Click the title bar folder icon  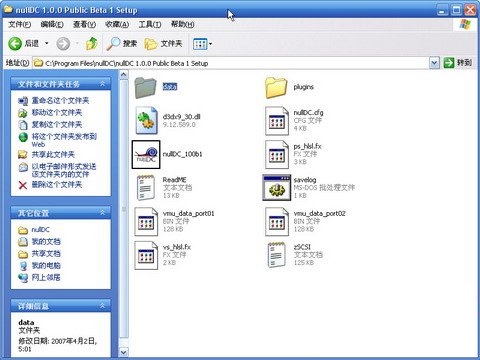coord(8,9)
